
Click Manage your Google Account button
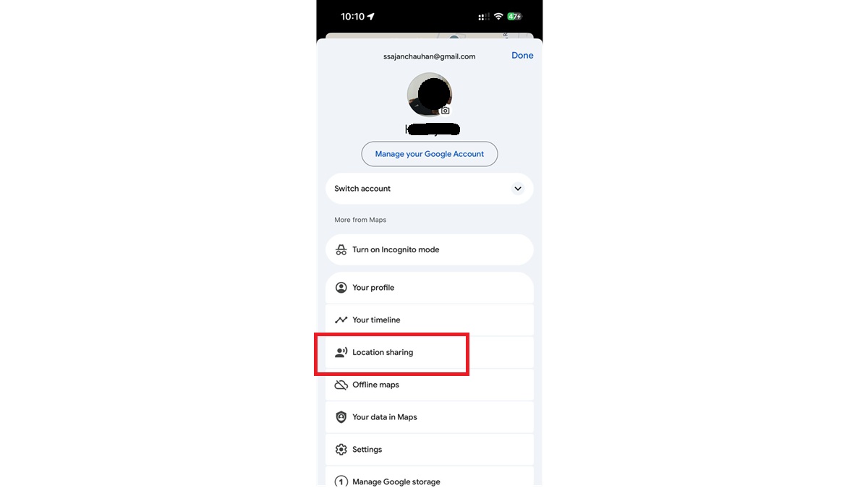coord(430,154)
